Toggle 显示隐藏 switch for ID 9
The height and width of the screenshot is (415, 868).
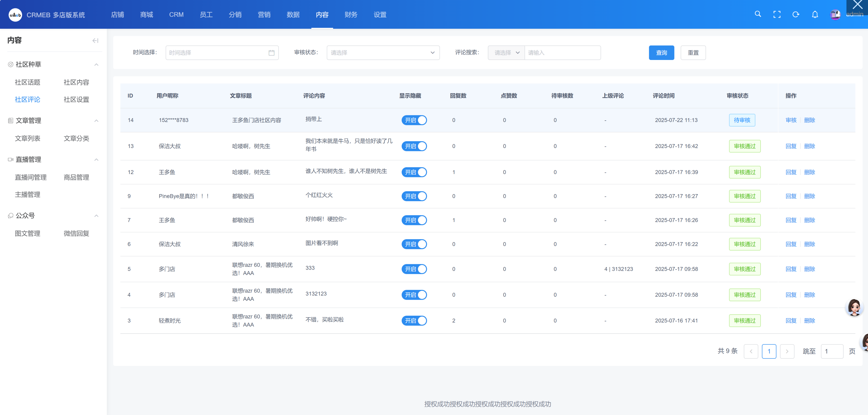[x=414, y=196]
